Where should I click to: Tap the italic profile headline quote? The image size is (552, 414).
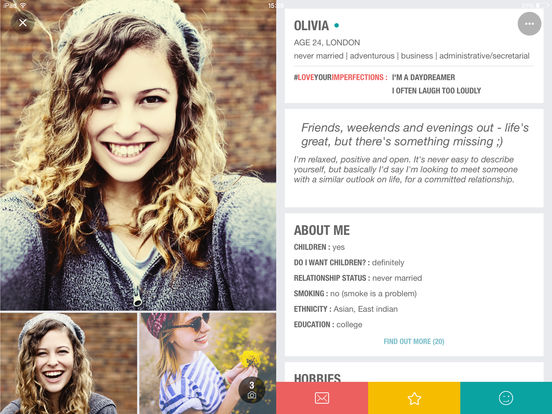(414, 134)
